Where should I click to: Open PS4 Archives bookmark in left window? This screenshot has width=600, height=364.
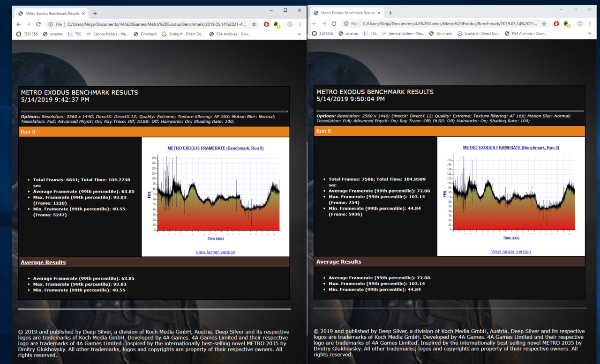(x=230, y=34)
